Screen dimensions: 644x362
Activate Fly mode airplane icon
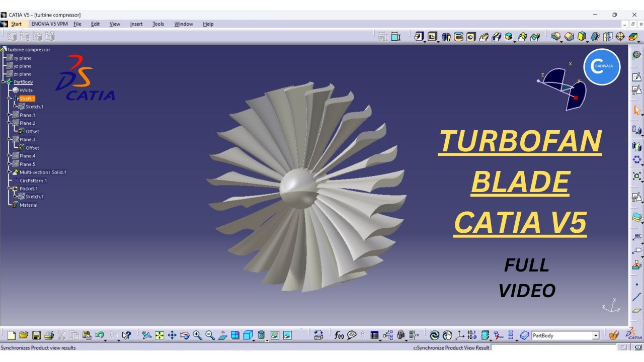[x=147, y=335]
